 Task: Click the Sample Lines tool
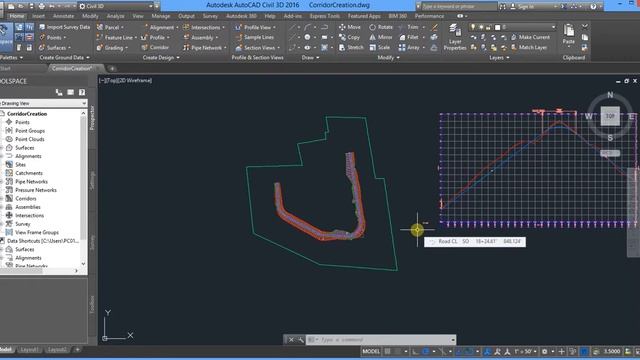[254, 37]
